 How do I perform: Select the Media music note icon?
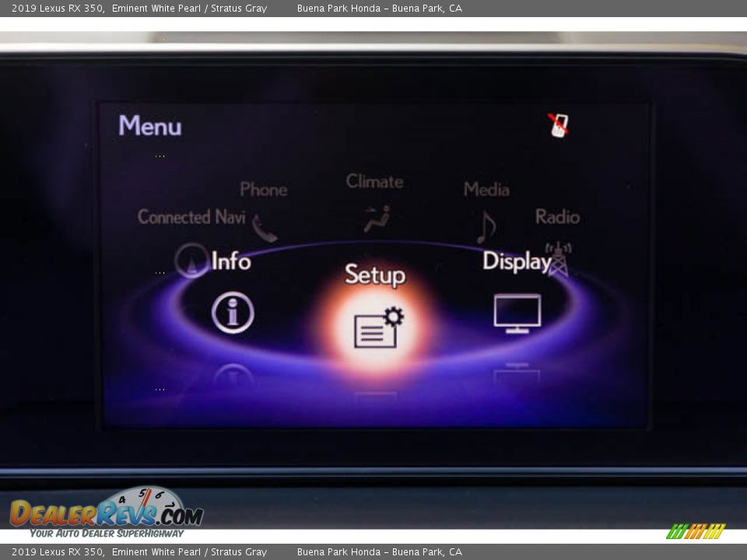pyautogui.click(x=486, y=227)
